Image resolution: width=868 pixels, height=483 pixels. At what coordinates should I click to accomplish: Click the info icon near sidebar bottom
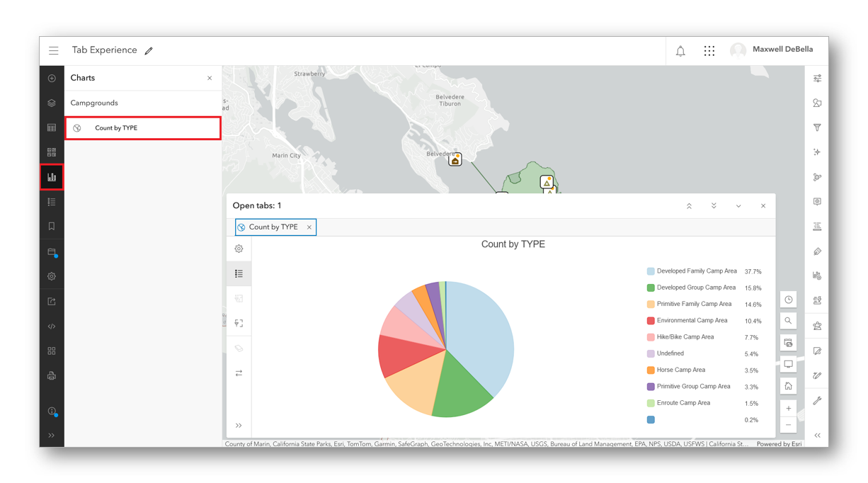pyautogui.click(x=52, y=411)
